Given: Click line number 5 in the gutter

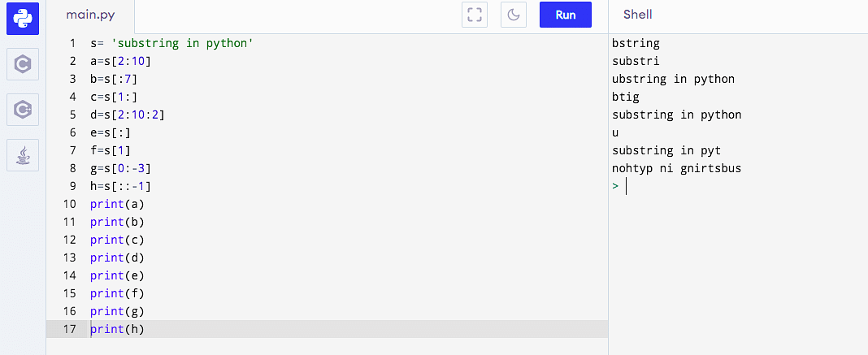Looking at the screenshot, I should (x=73, y=115).
